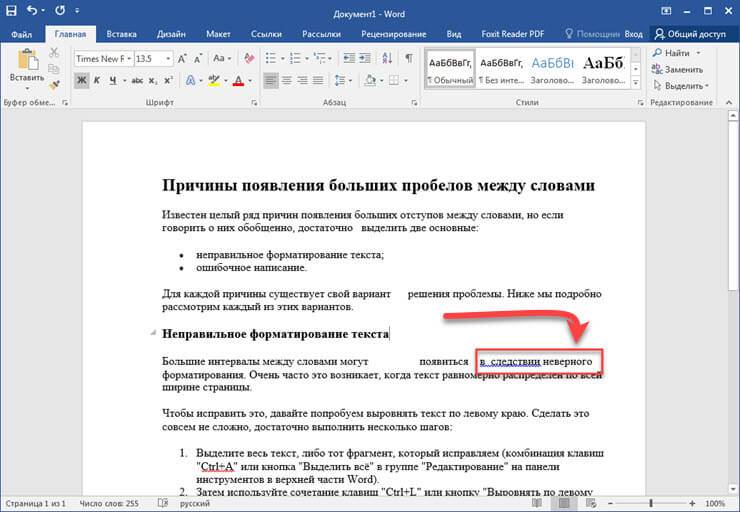Switch to the Ссылки tab
The image size is (740, 512).
tap(266, 34)
